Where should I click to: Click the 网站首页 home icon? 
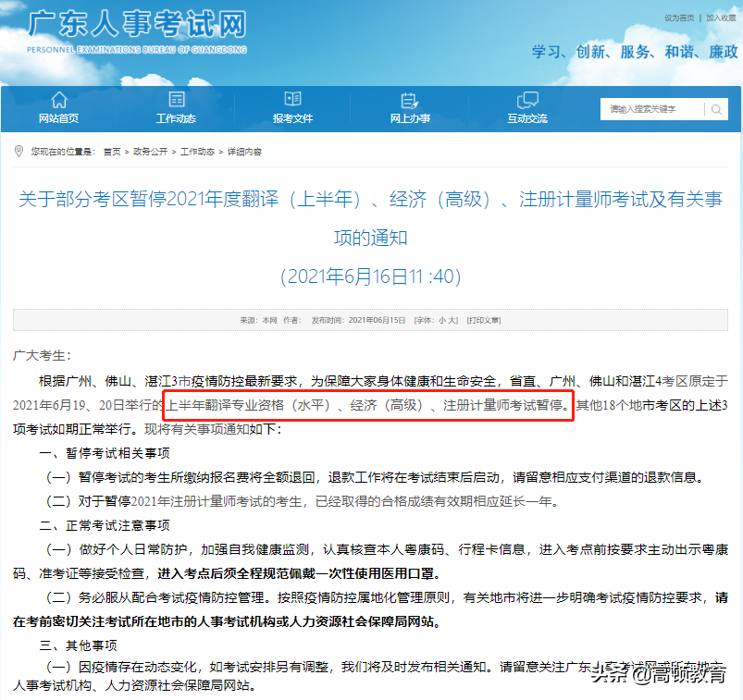tap(59, 100)
